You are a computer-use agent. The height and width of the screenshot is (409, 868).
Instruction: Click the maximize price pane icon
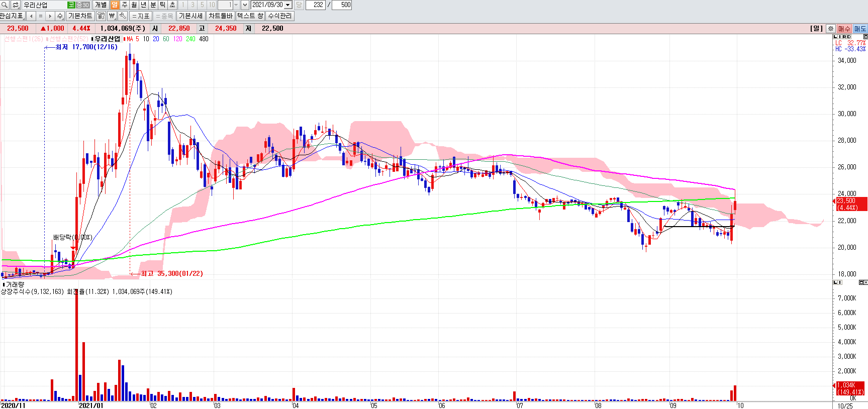click(865, 37)
